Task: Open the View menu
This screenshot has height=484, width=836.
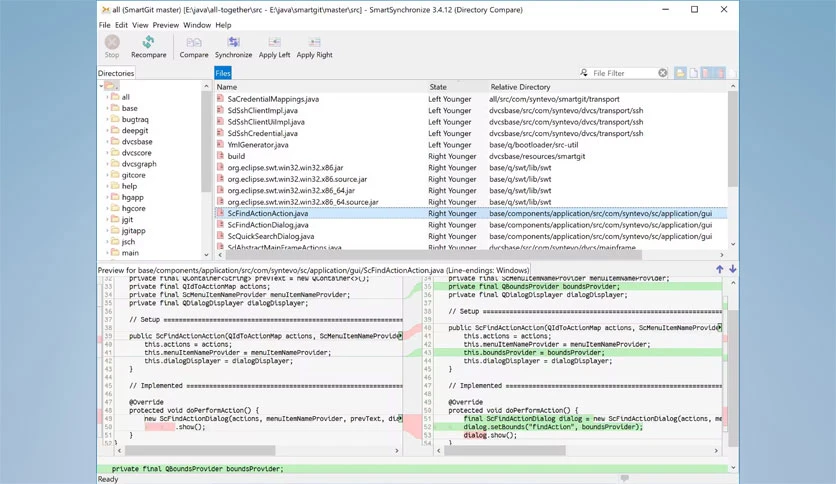Action: (140, 25)
